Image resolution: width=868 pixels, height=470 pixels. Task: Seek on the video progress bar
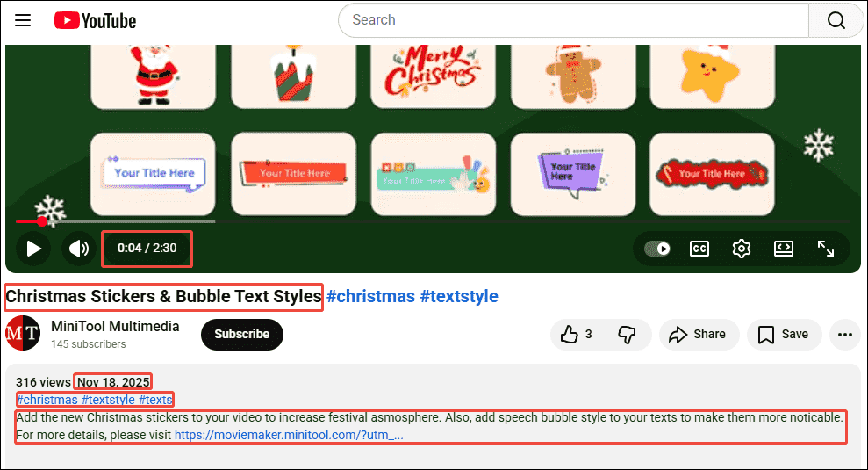[432, 221]
